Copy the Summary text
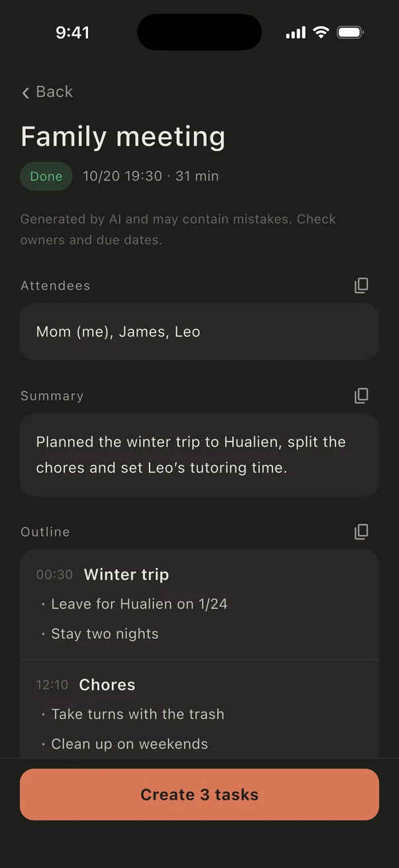 361,395
